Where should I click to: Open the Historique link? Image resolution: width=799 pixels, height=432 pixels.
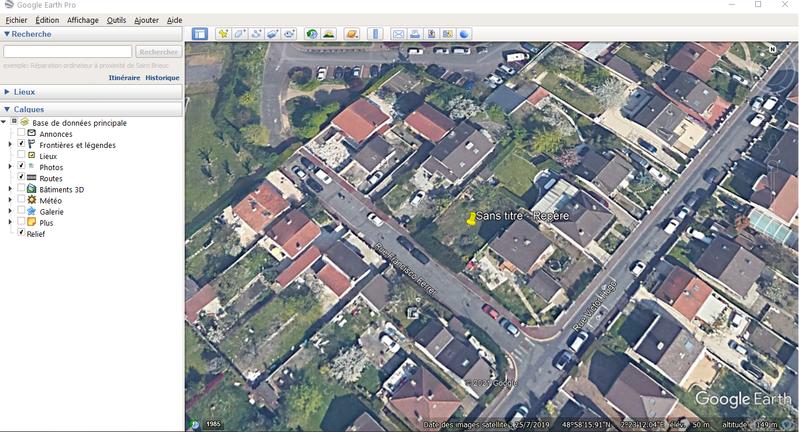162,78
